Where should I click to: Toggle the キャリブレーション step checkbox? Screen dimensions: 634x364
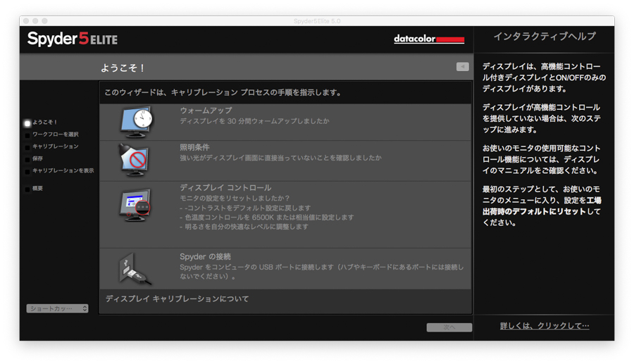pos(27,147)
